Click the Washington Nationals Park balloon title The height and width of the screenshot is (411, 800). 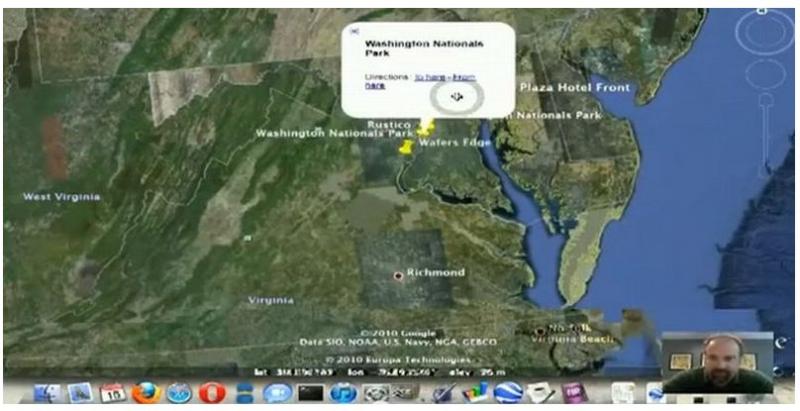tap(424, 48)
